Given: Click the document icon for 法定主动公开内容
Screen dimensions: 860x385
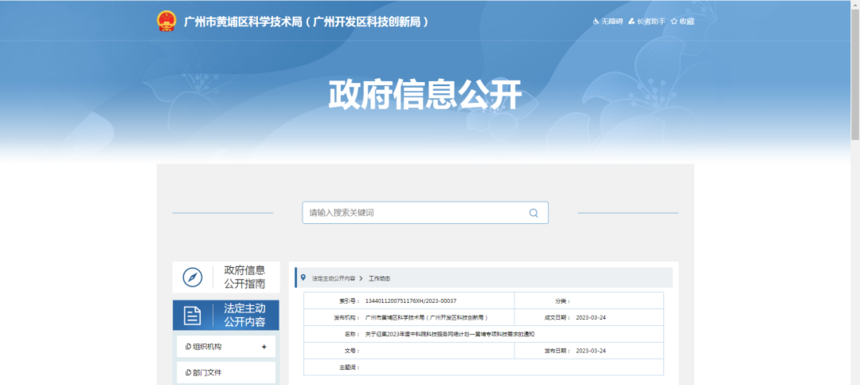Looking at the screenshot, I should coord(192,315).
